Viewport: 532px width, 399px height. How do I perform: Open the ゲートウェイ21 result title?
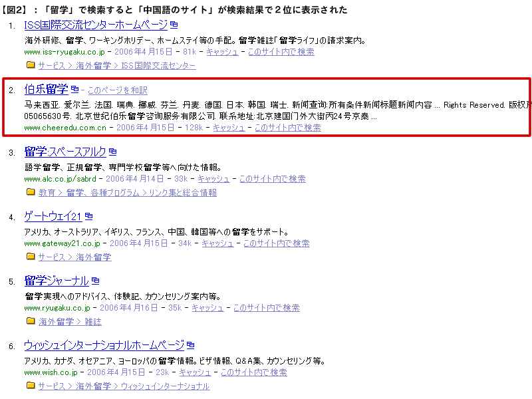click(x=53, y=216)
